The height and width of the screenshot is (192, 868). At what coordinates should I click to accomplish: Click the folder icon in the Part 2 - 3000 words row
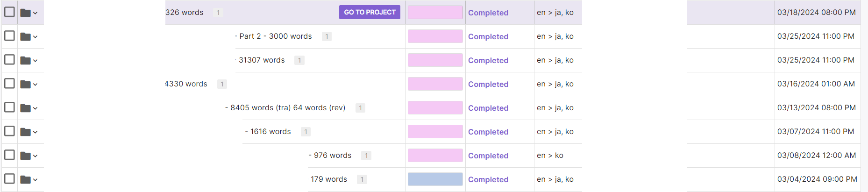(25, 37)
